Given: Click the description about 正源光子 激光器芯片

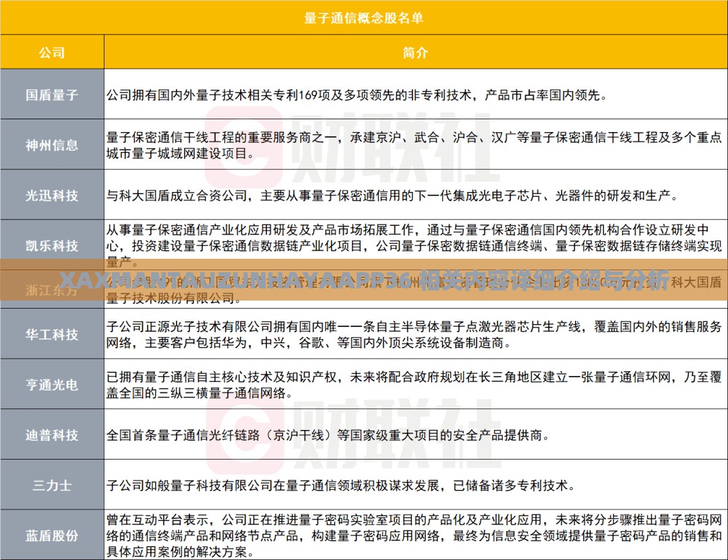Looking at the screenshot, I should (x=414, y=335).
